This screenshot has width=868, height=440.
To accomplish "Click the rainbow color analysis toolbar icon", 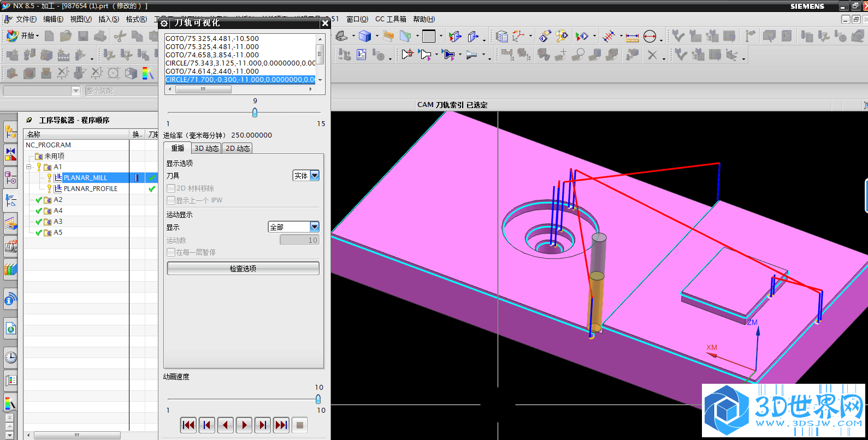I will click(x=147, y=73).
